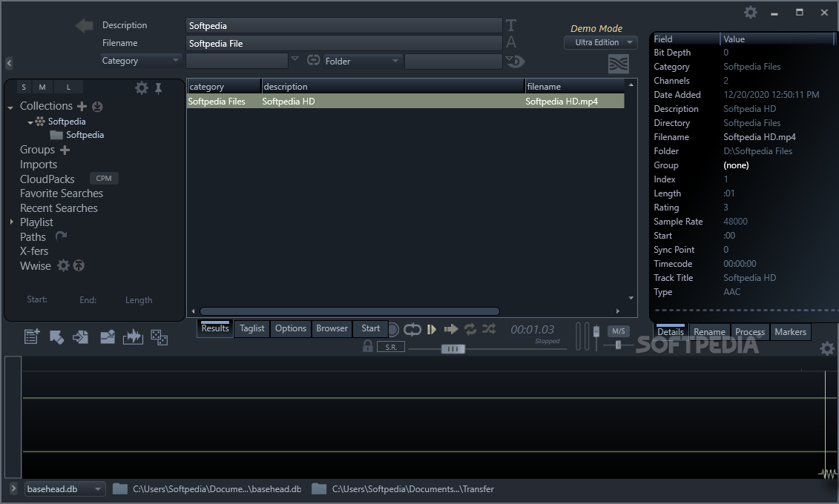The height and width of the screenshot is (504, 839).
Task: Click the yellow right-arrow auto-advance icon
Action: (x=451, y=329)
